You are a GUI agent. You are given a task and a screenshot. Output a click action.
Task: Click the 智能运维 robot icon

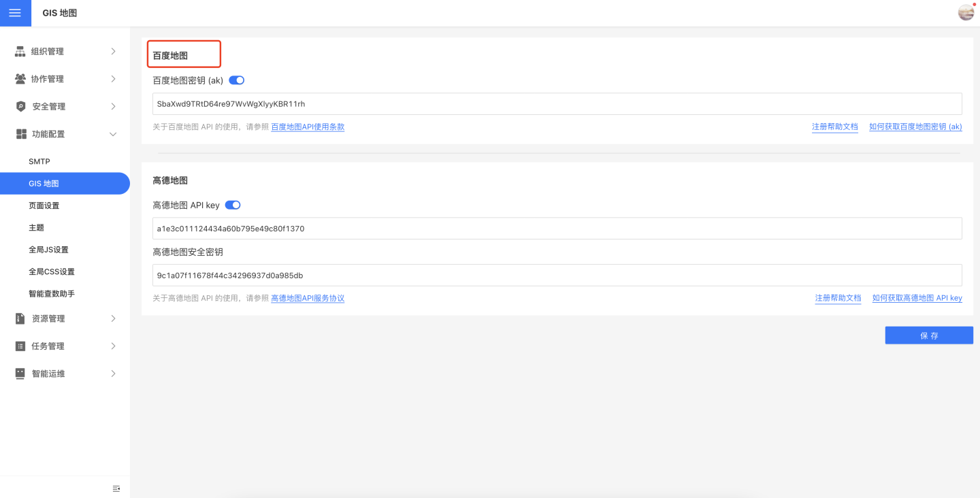click(20, 374)
